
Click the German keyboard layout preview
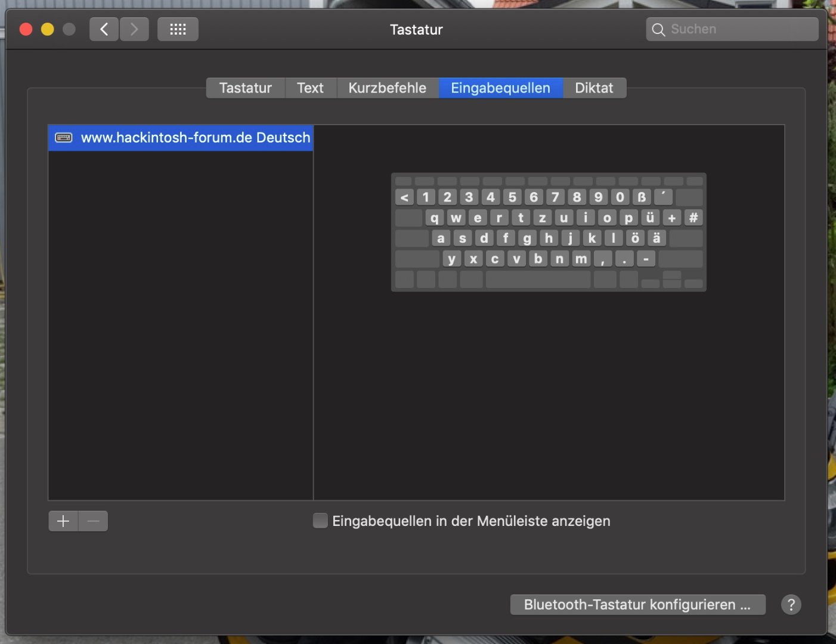(x=549, y=232)
